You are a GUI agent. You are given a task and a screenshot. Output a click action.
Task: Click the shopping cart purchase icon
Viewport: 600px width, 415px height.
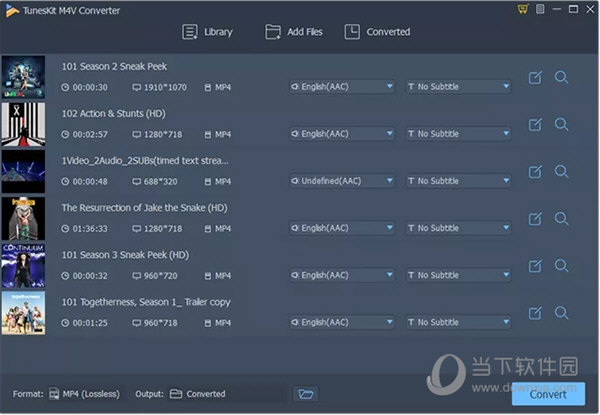pos(523,9)
